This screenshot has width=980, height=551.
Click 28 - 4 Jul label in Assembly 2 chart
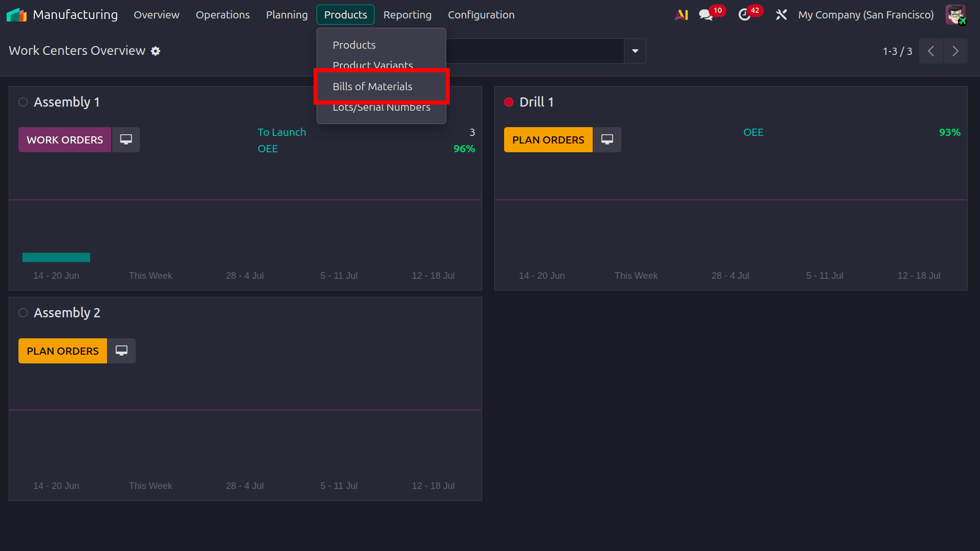[x=245, y=486]
